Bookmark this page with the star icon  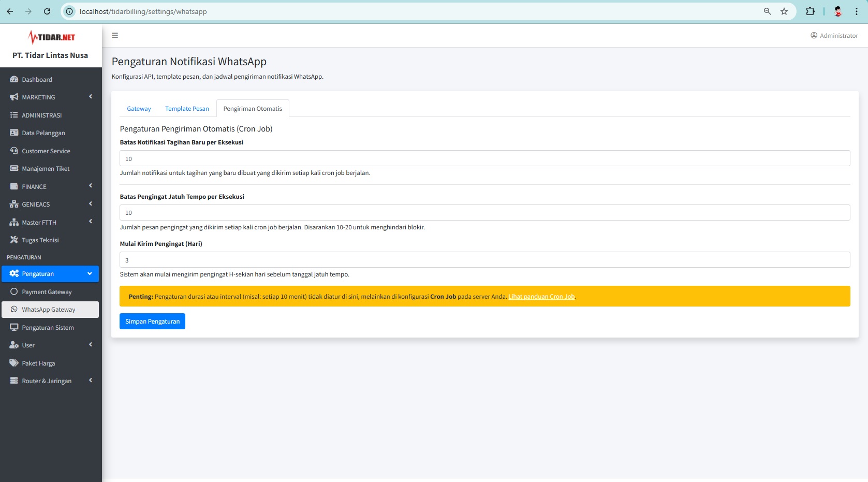coord(784,11)
